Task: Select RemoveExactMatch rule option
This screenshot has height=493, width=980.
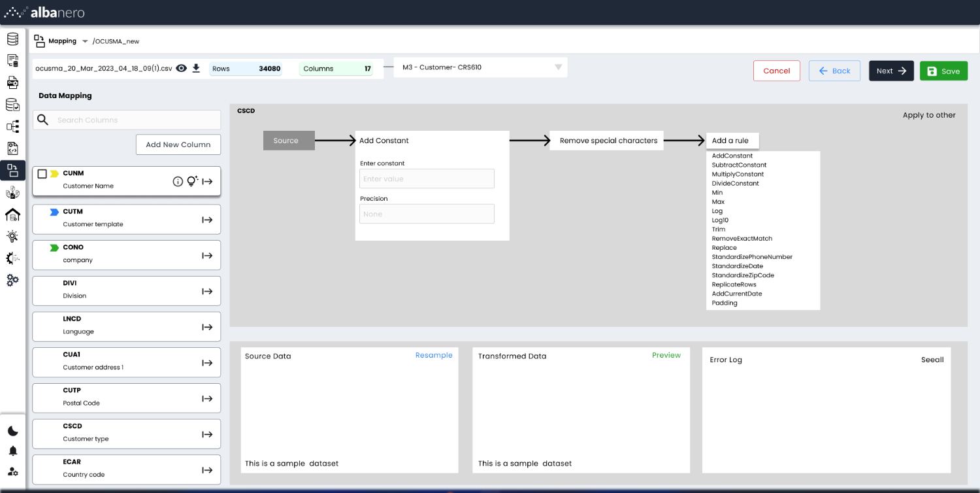Action: click(x=742, y=239)
